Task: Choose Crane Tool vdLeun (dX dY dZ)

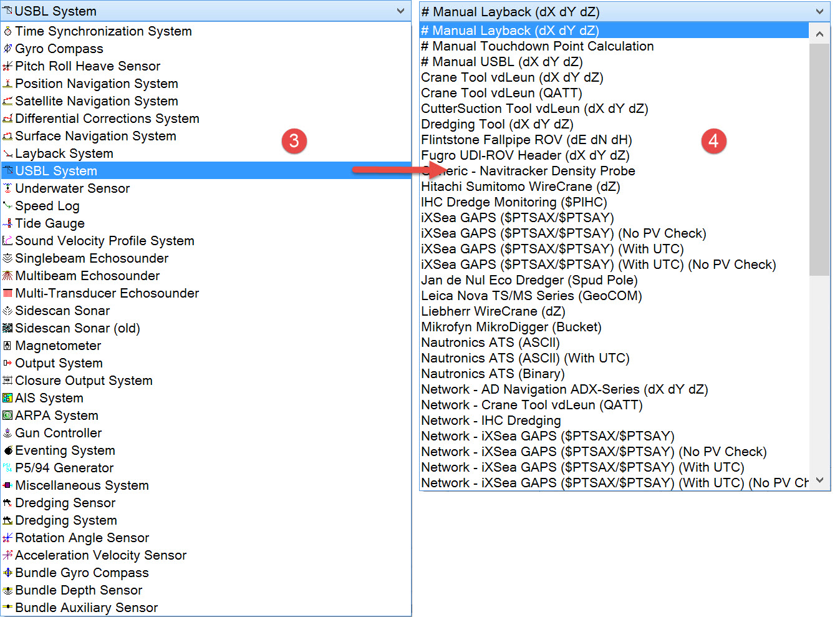Action: (614, 77)
